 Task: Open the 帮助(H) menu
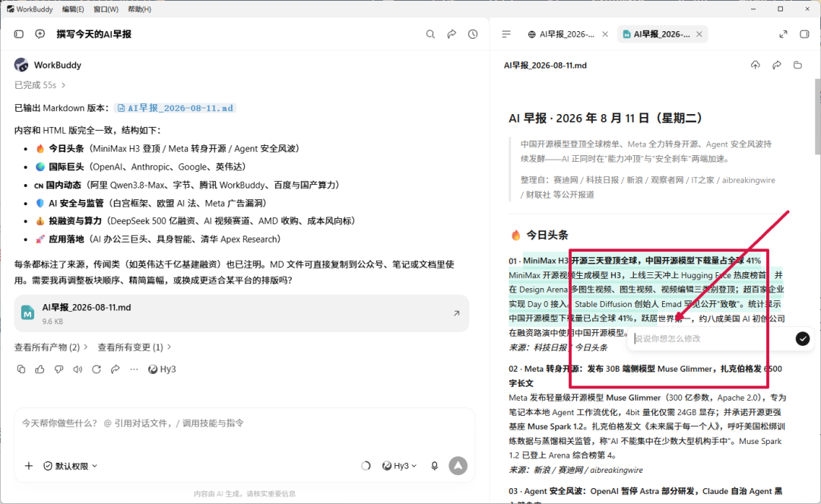tap(139, 9)
